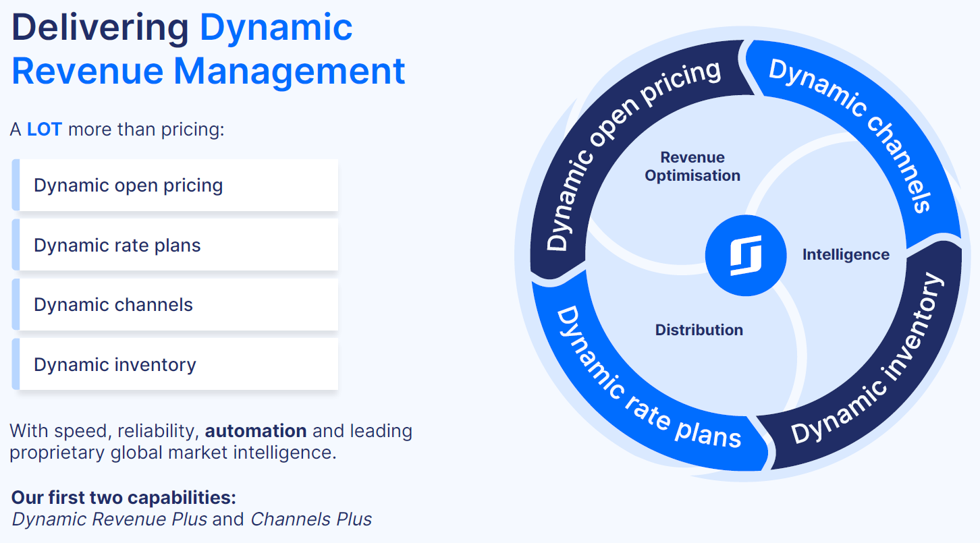Image resolution: width=980 pixels, height=543 pixels.
Task: Click 'proprietary global market intelligence' text
Action: (173, 452)
